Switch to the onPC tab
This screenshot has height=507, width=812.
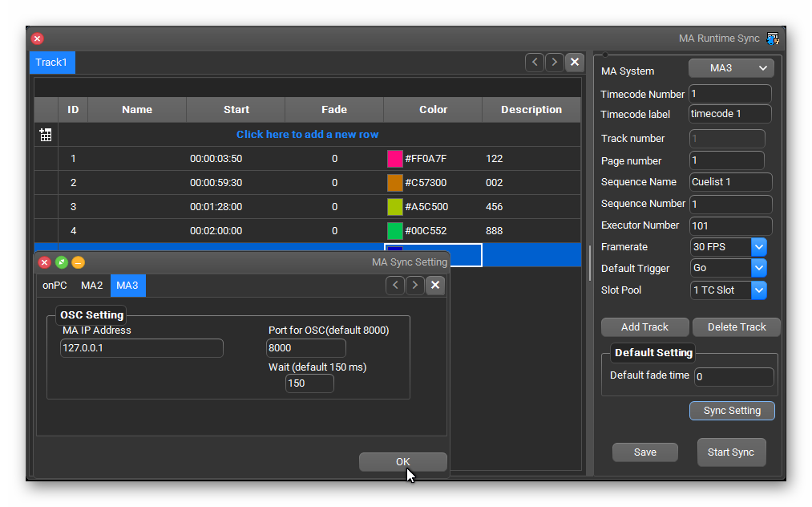55,286
